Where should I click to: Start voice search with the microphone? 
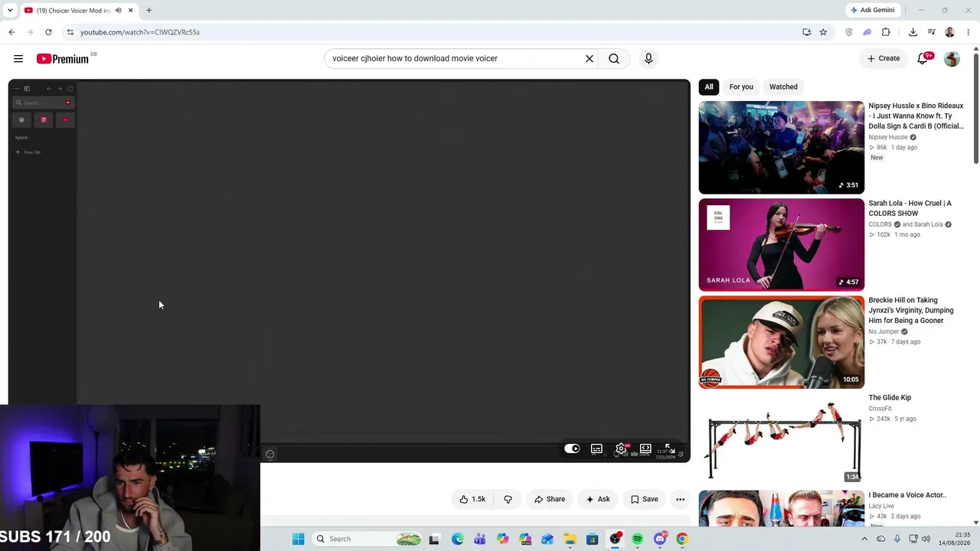pos(648,59)
